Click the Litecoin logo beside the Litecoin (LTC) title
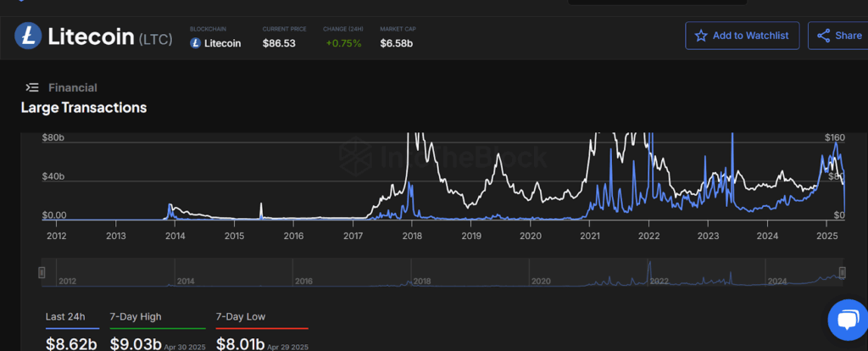The height and width of the screenshot is (351, 868). click(28, 36)
